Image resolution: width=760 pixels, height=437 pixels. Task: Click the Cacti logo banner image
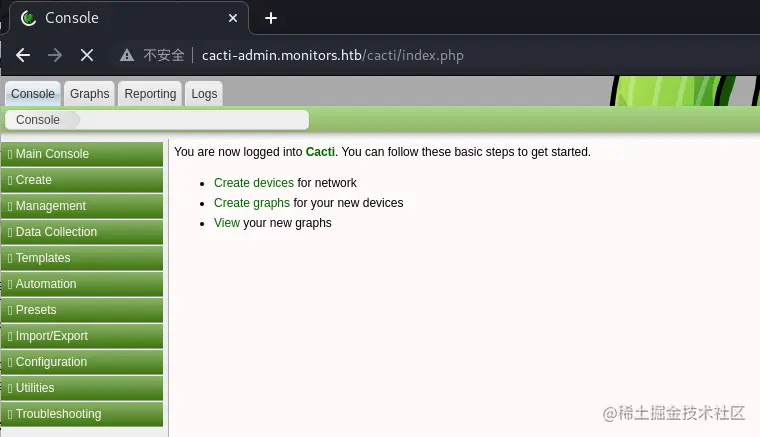(x=684, y=91)
